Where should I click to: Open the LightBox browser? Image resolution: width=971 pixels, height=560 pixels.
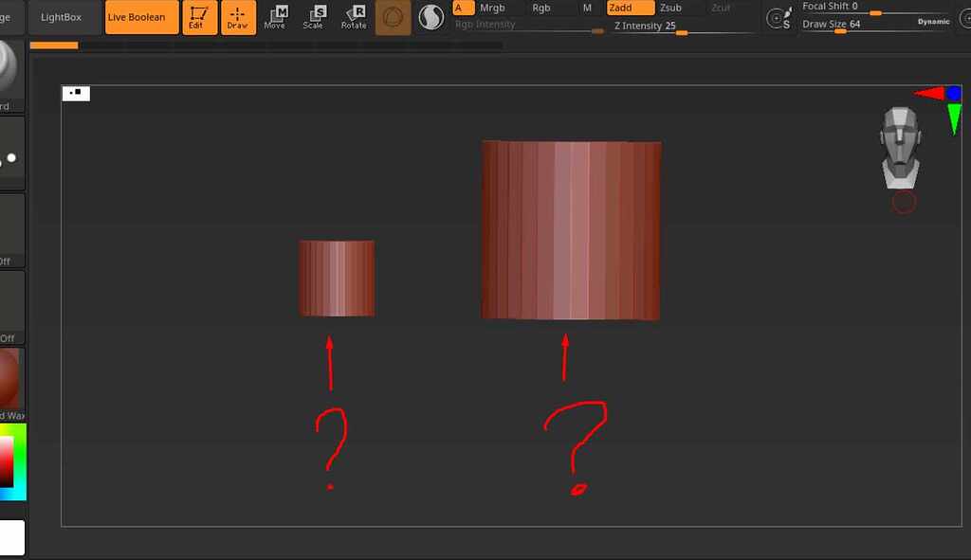point(63,16)
